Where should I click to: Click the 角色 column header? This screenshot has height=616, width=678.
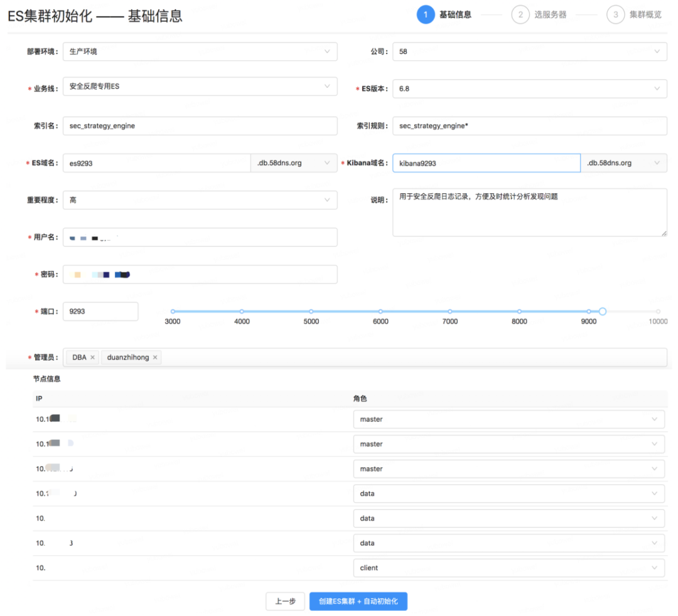click(360, 398)
